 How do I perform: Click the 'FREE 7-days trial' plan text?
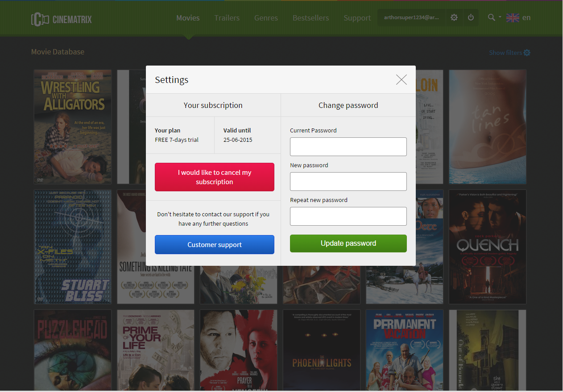[177, 140]
